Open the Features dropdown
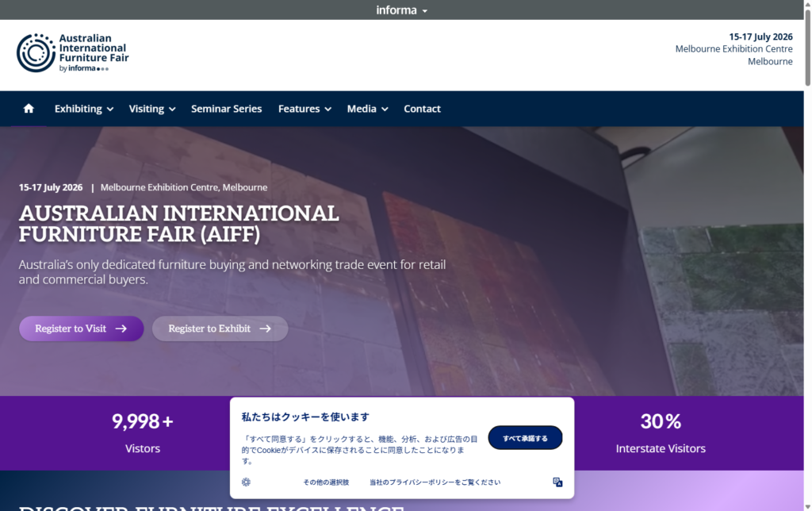 coord(304,109)
